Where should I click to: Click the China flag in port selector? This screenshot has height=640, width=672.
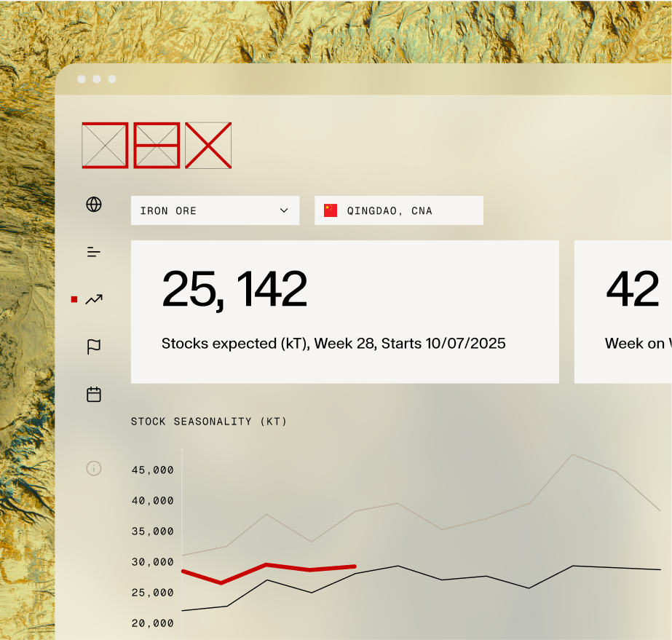(331, 210)
